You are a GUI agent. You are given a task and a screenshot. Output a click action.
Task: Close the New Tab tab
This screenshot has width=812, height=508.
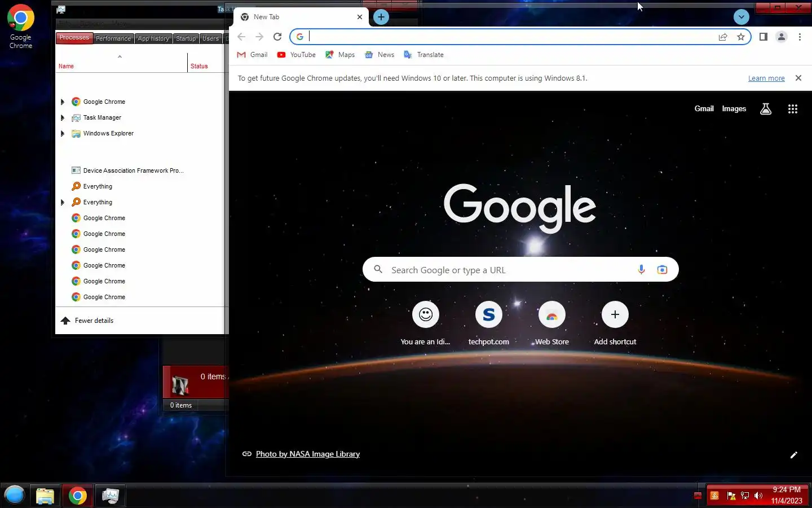click(360, 17)
